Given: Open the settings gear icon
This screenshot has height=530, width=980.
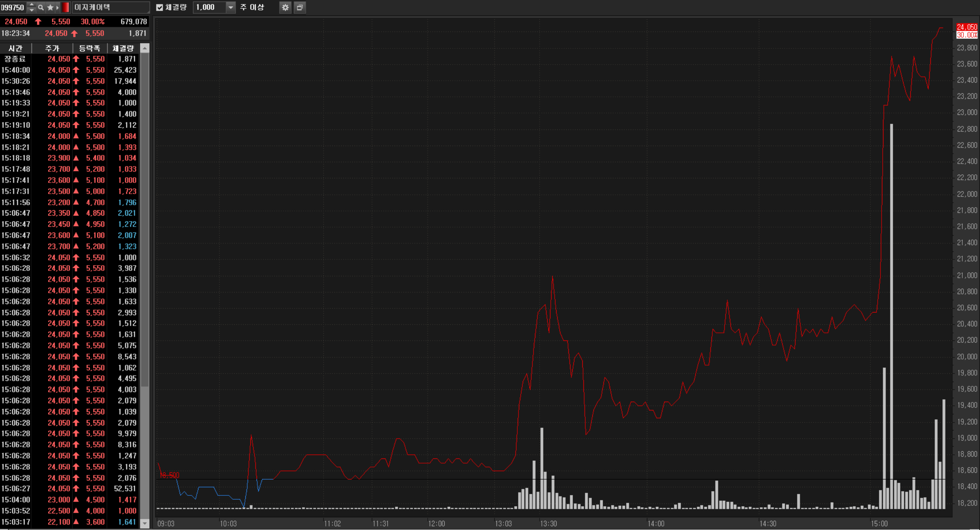Looking at the screenshot, I should tap(285, 7).
